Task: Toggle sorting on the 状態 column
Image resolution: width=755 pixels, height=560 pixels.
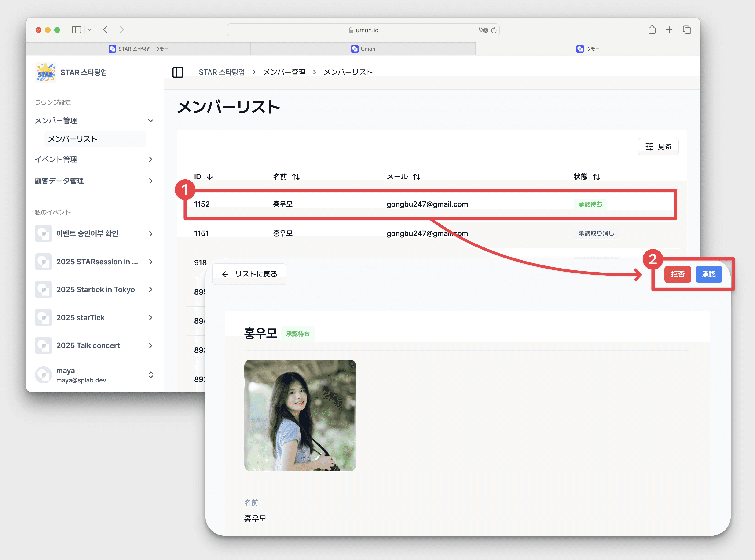Action: pos(597,177)
